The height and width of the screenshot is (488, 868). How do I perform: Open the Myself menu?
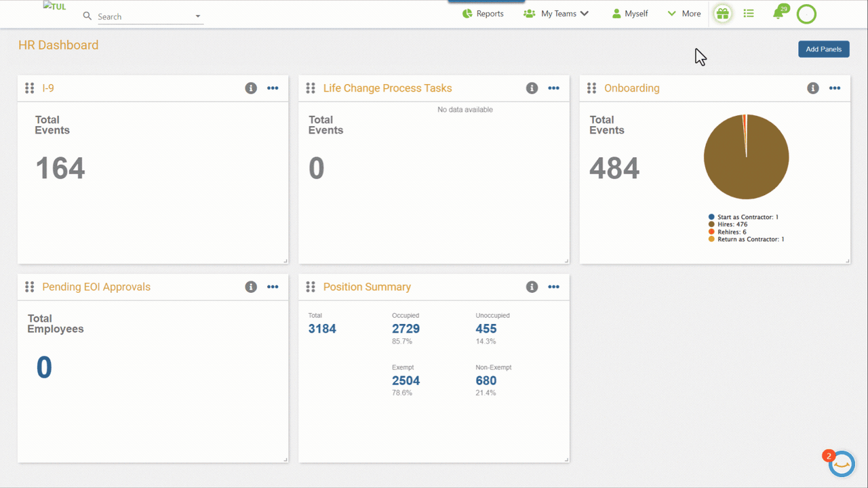pos(630,14)
